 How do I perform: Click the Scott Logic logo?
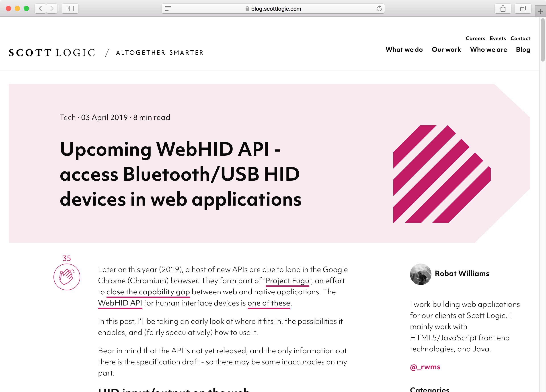[x=52, y=53]
